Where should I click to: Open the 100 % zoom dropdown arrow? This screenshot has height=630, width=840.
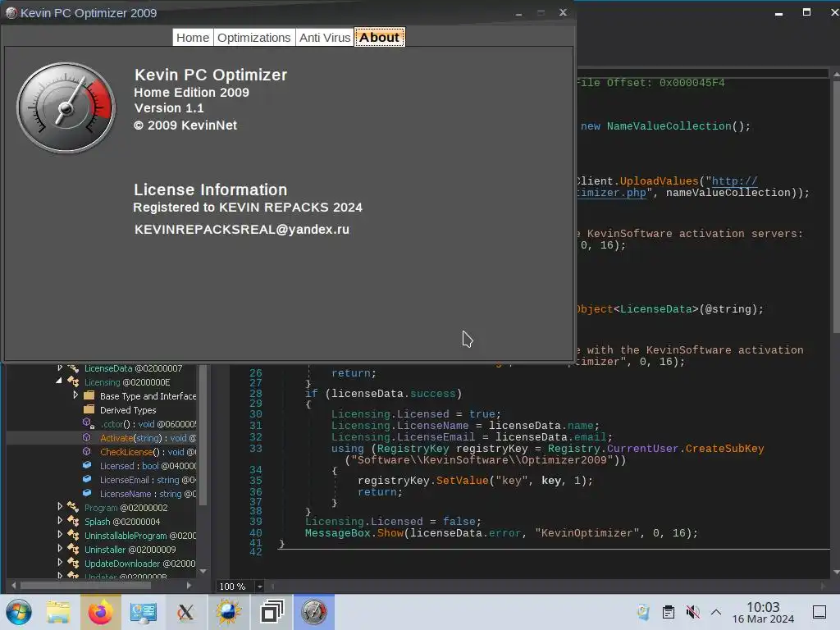point(259,587)
